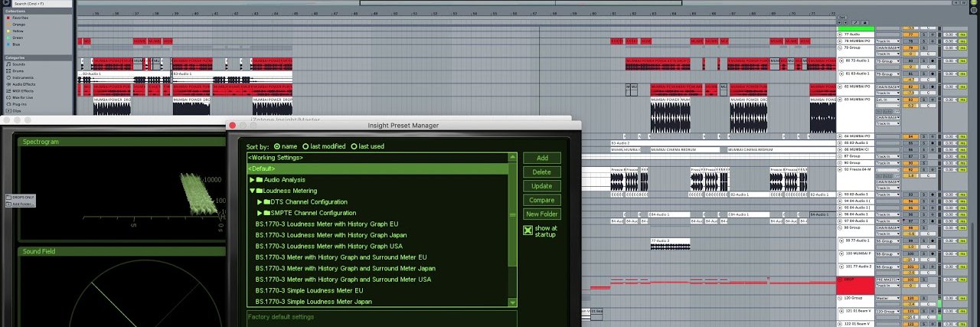Open the Max for Live category

pyautogui.click(x=21, y=97)
